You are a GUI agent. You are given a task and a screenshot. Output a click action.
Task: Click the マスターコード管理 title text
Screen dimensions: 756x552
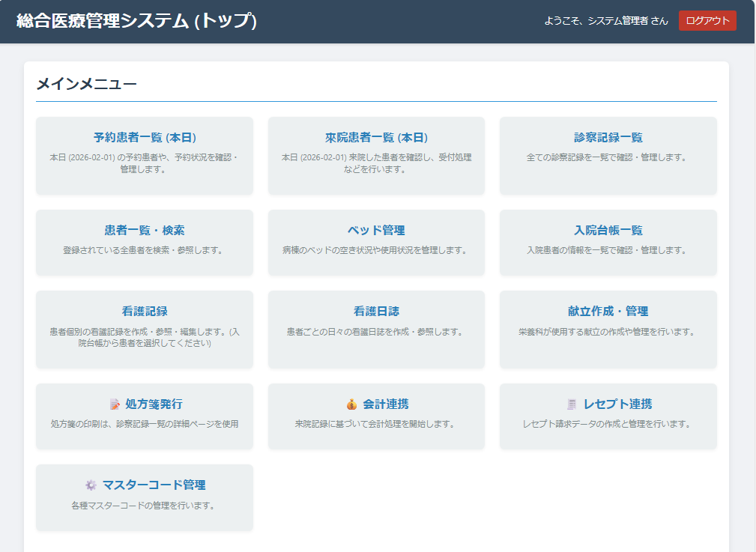(154, 485)
